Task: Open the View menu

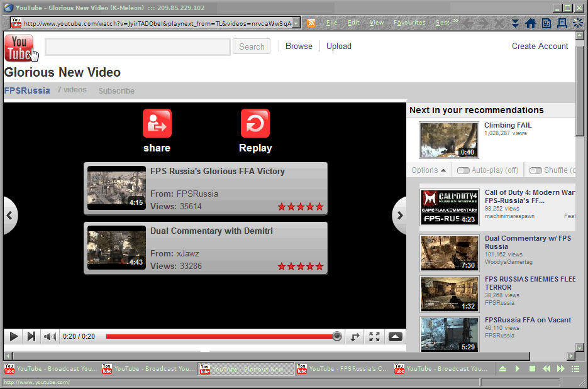Action: (x=377, y=23)
